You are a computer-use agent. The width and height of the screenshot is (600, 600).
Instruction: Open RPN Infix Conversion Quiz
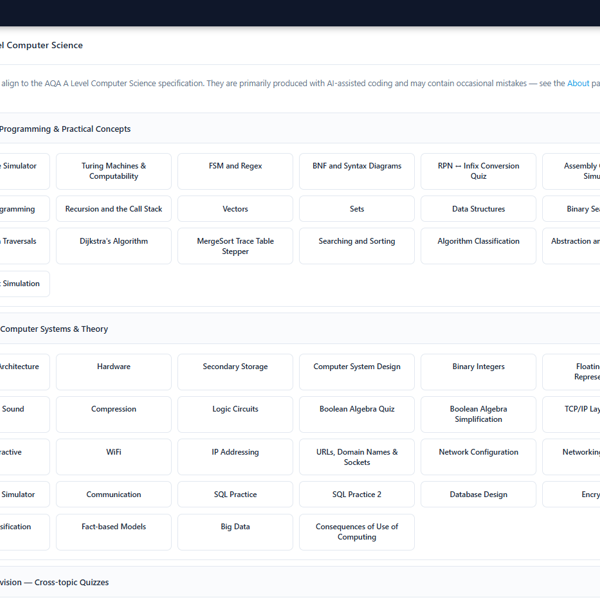(478, 171)
